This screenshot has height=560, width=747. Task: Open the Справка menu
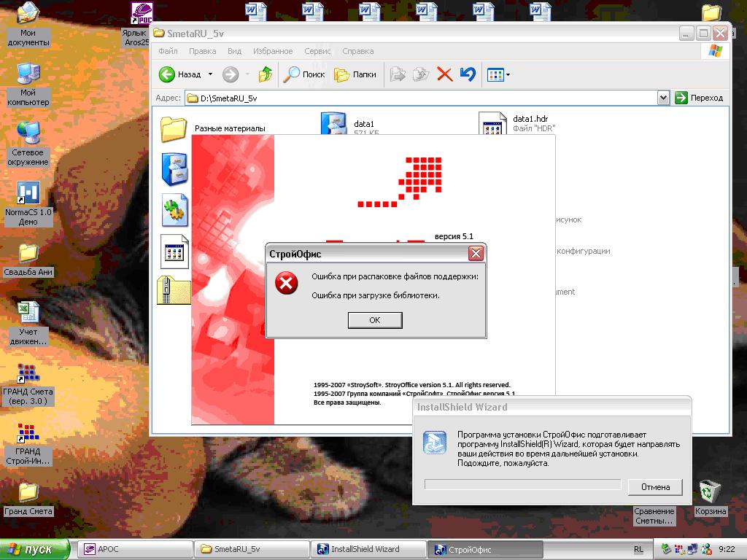pos(357,51)
